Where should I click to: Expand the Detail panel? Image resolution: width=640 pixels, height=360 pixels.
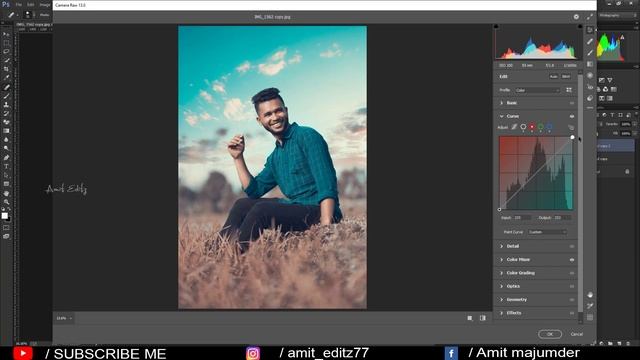pyautogui.click(x=501, y=246)
